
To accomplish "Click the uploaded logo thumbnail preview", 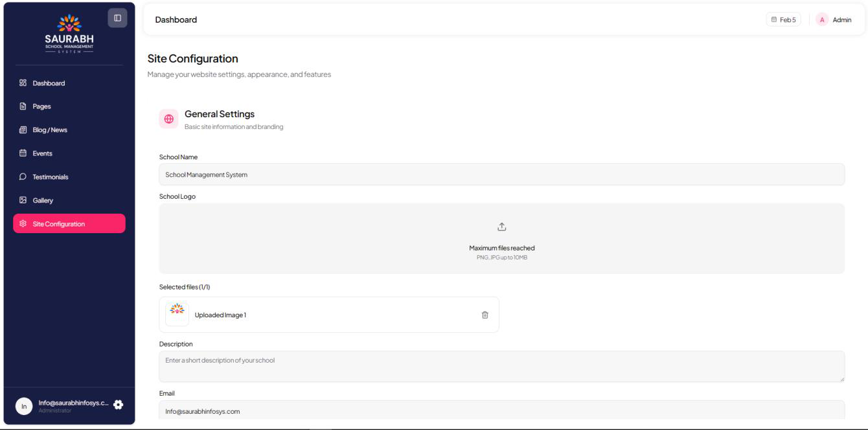I will point(177,314).
